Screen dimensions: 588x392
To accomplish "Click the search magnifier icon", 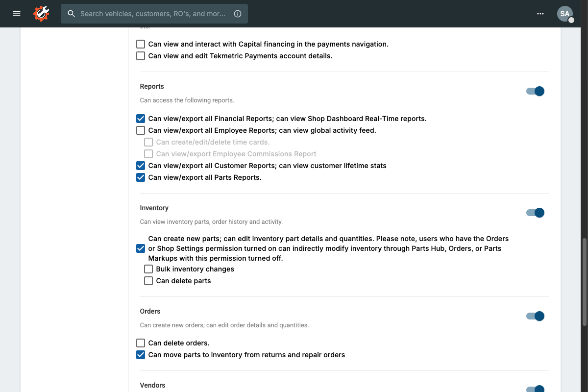I will (x=72, y=14).
